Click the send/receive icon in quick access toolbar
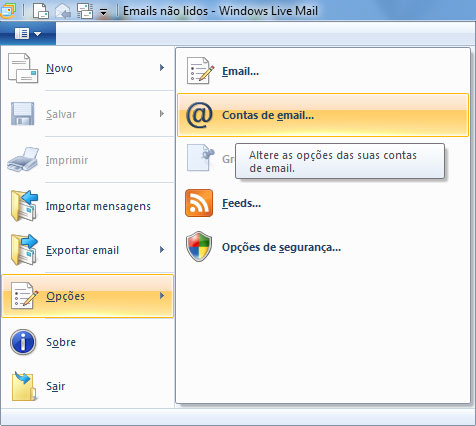This screenshot has height=426, width=476. tap(85, 11)
